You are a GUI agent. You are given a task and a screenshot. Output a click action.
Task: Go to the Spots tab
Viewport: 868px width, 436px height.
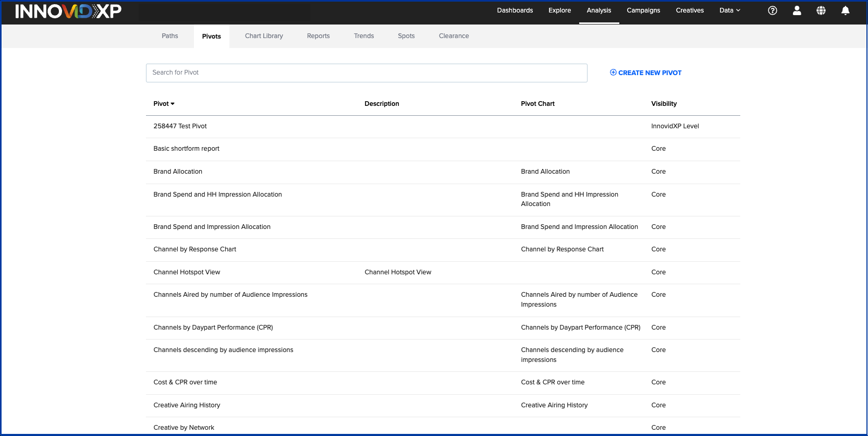click(x=406, y=36)
